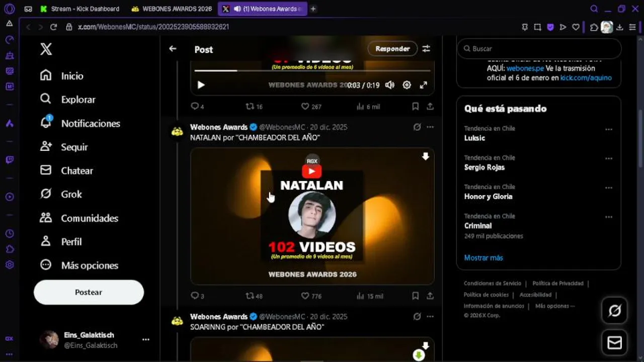Reply to the NATALAN post
The height and width of the screenshot is (362, 644).
click(x=197, y=296)
